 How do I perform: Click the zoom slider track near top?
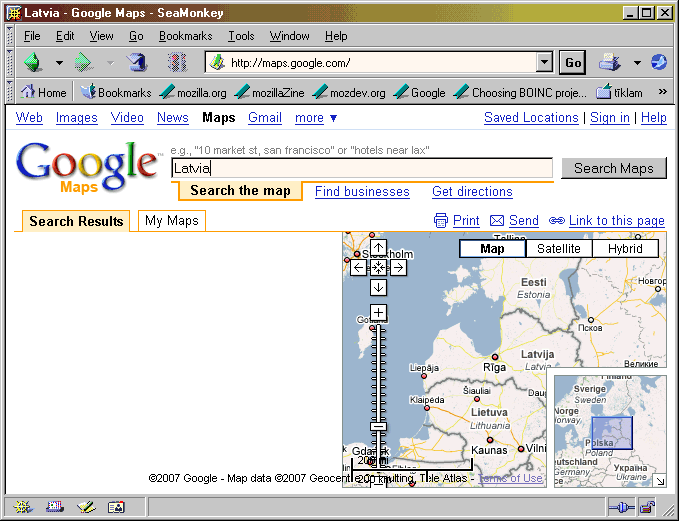378,333
